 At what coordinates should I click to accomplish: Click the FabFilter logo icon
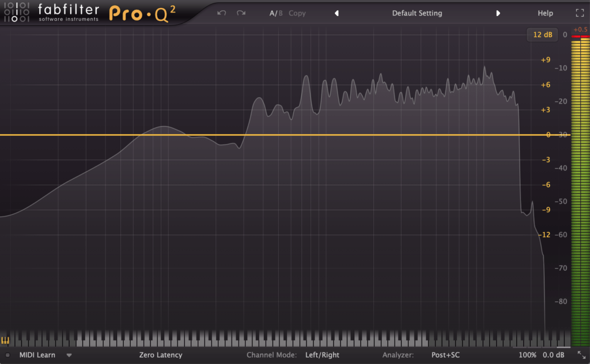(17, 12)
